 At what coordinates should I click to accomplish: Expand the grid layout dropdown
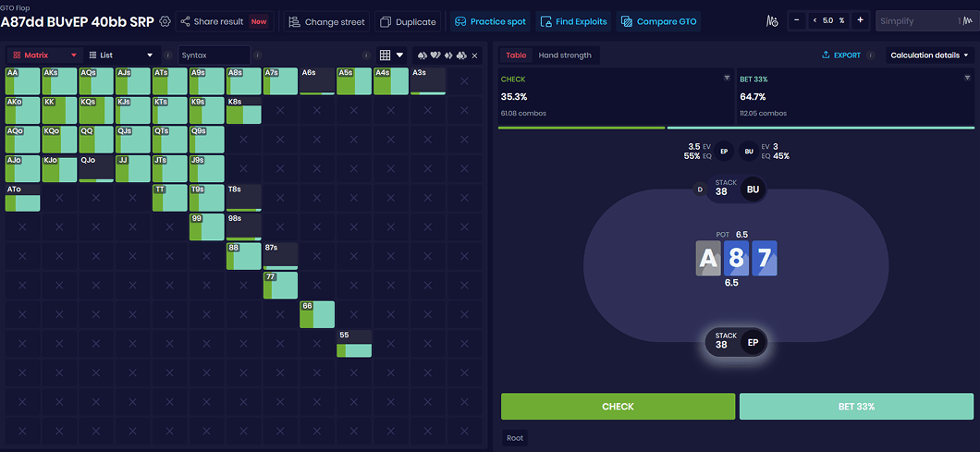(x=392, y=55)
